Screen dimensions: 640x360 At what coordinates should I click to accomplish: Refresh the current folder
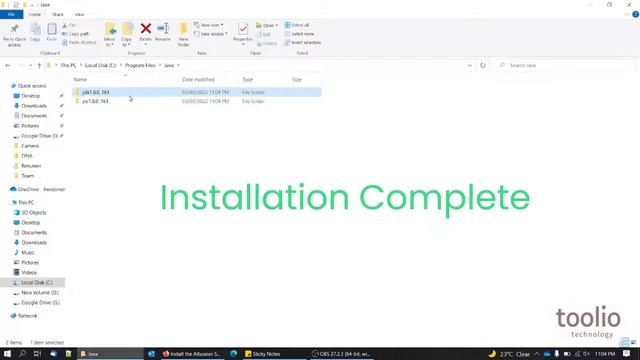(x=483, y=65)
